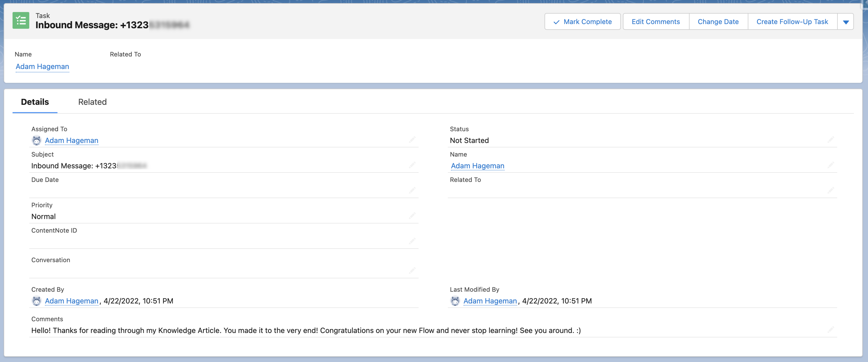Click pencil icon to edit Comments
Image resolution: width=868 pixels, height=362 pixels.
click(831, 329)
